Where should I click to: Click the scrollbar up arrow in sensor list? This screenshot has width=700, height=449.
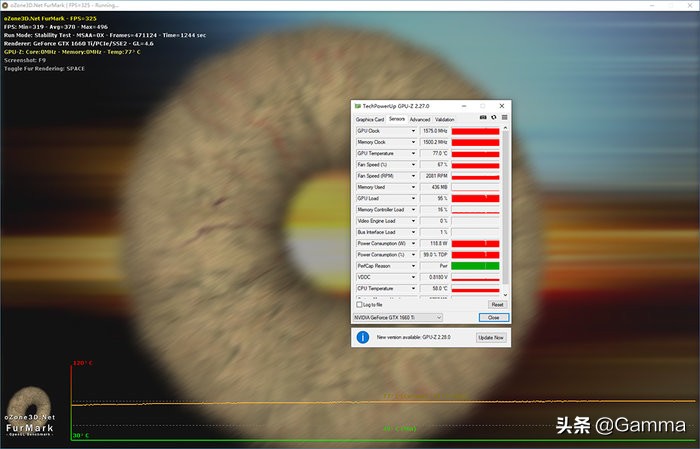click(505, 128)
